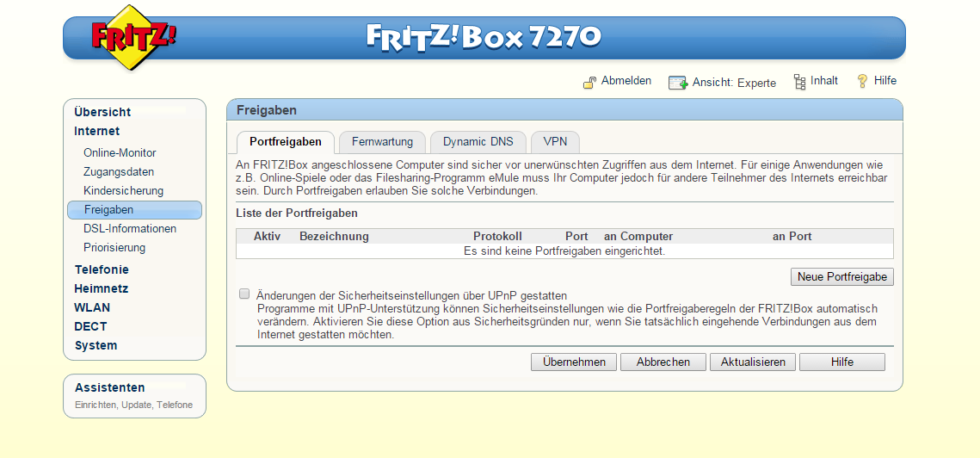Open the Internet menu section
Viewport: 980px width, 458px height.
(97, 131)
